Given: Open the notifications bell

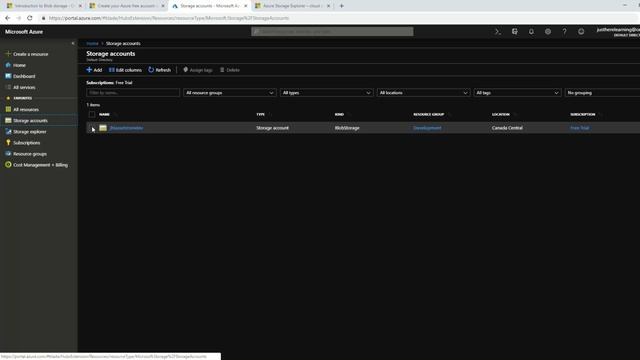Looking at the screenshot, I should (531, 31).
